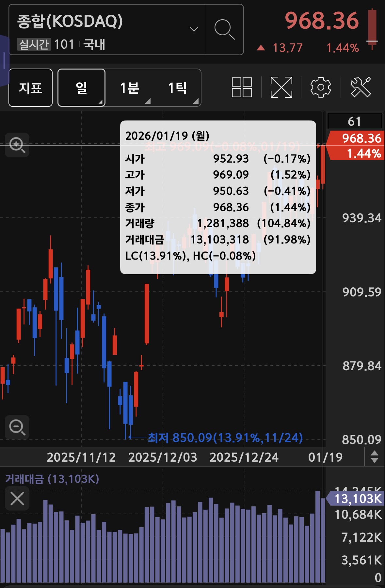Adjust the price axis scale stepper
The image size is (385, 588).
click(375, 457)
